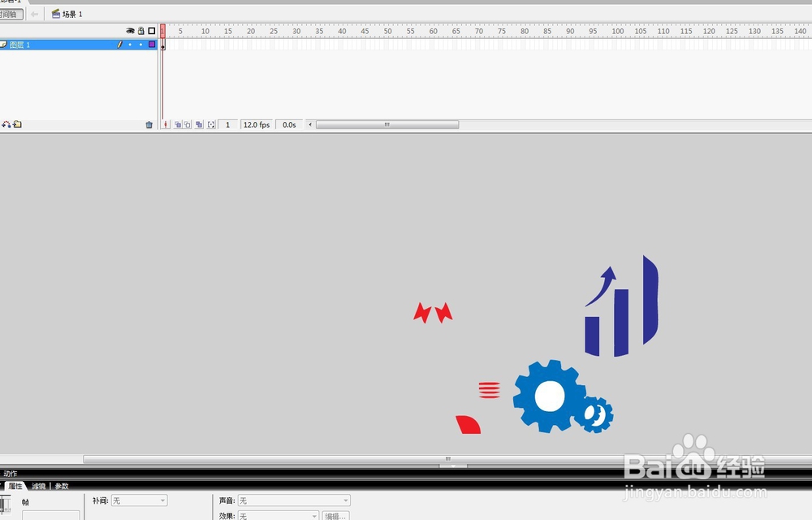Toggle show/hide all layers eye icon
This screenshot has height=520, width=812.
point(130,31)
